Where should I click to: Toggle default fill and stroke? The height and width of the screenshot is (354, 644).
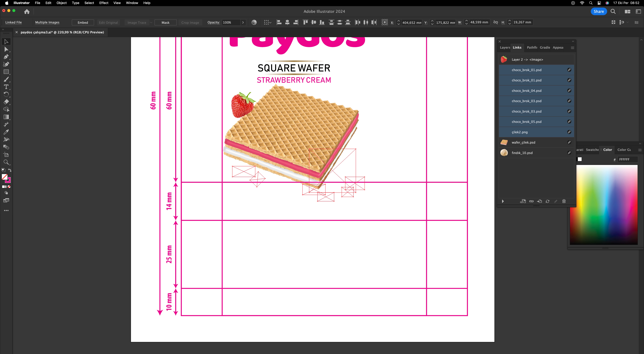(x=3, y=170)
